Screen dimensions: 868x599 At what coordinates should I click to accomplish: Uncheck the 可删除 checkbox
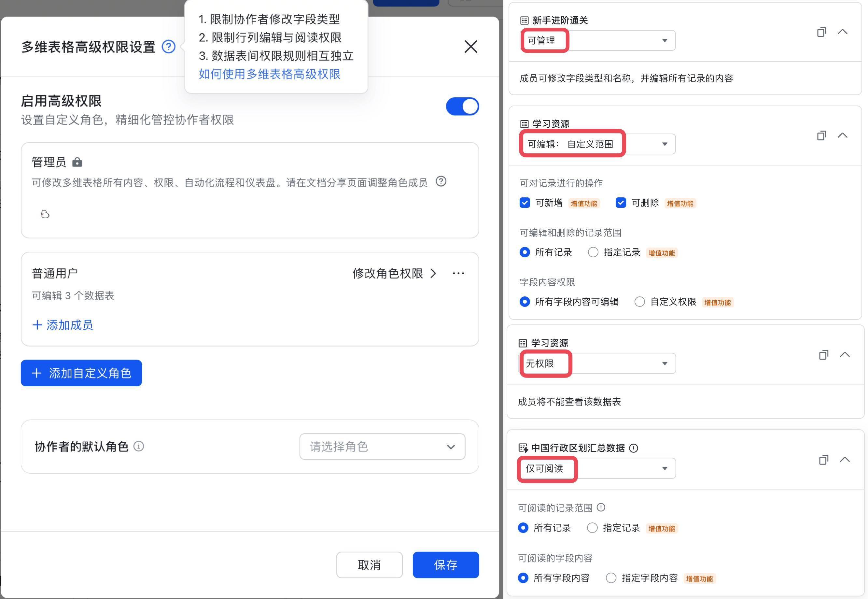(621, 203)
